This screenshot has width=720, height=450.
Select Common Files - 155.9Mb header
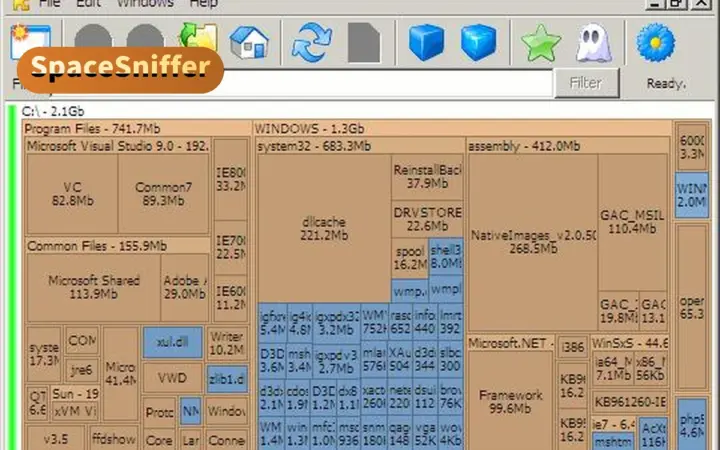click(x=118, y=246)
